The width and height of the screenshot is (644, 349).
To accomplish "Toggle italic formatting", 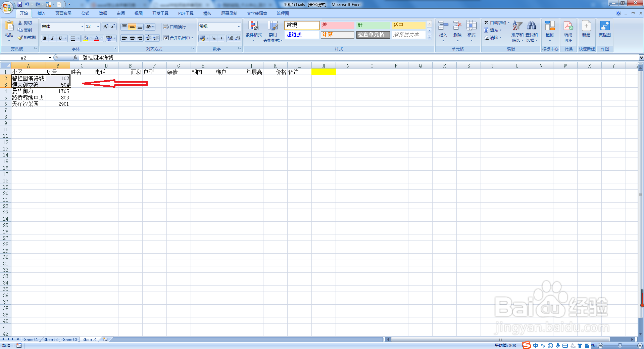I will tap(52, 38).
